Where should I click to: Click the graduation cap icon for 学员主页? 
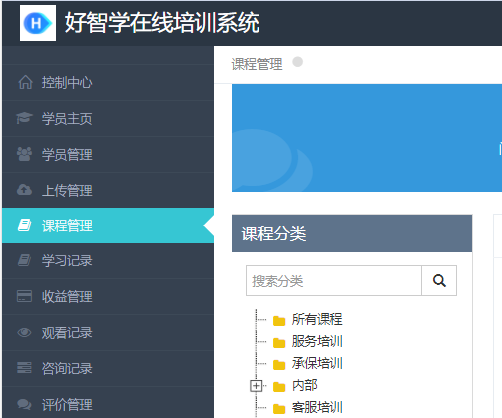pos(24,118)
